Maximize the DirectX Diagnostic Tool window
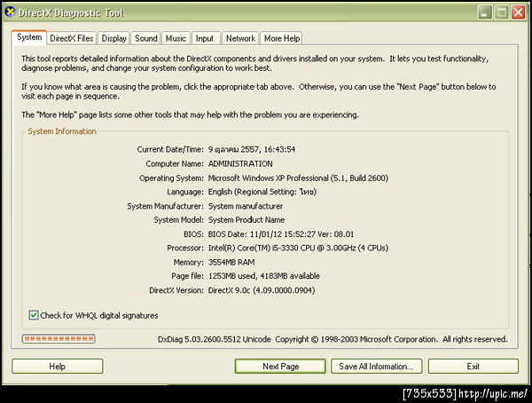Viewport: 532px width, 403px height. [x=502, y=12]
